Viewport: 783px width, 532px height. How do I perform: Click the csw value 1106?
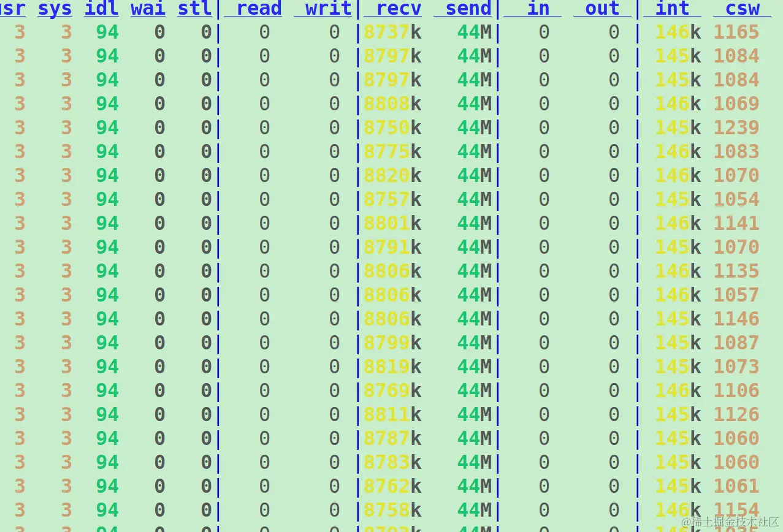(736, 390)
